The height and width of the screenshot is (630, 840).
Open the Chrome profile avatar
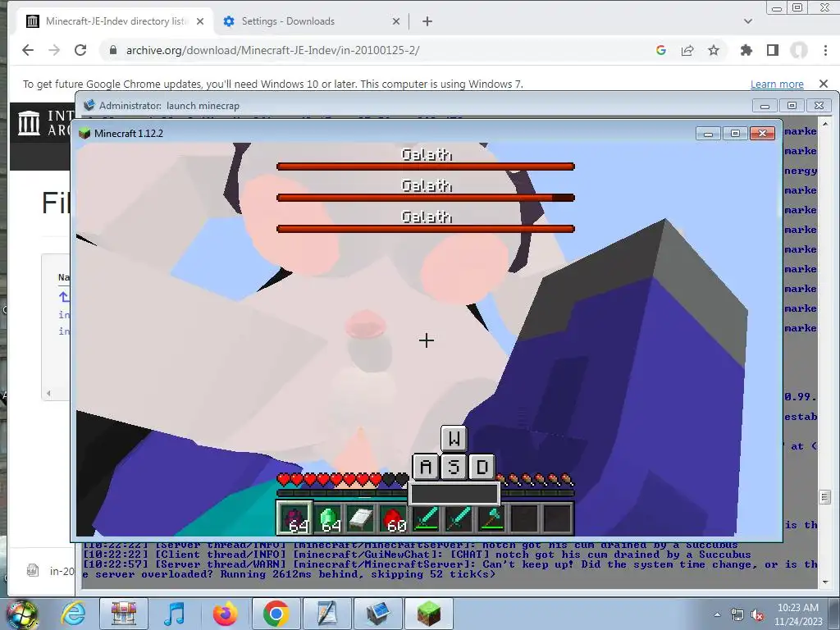click(799, 50)
